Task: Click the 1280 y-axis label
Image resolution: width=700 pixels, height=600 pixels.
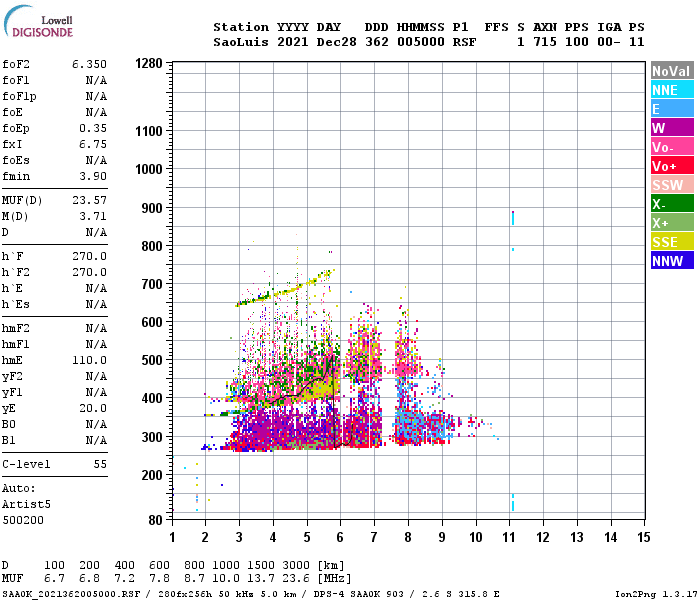Action: click(149, 63)
